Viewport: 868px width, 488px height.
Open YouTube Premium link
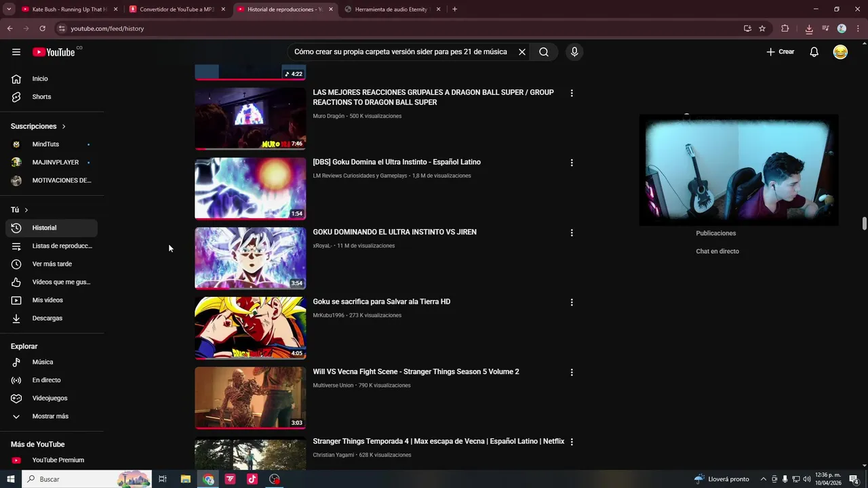point(52,460)
